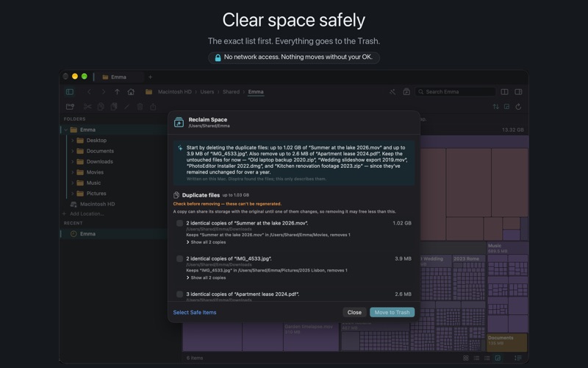The width and height of the screenshot is (588, 368).
Task: Expand "Show all 2 copies" under IMG_4533.jpg
Action: pos(206,278)
